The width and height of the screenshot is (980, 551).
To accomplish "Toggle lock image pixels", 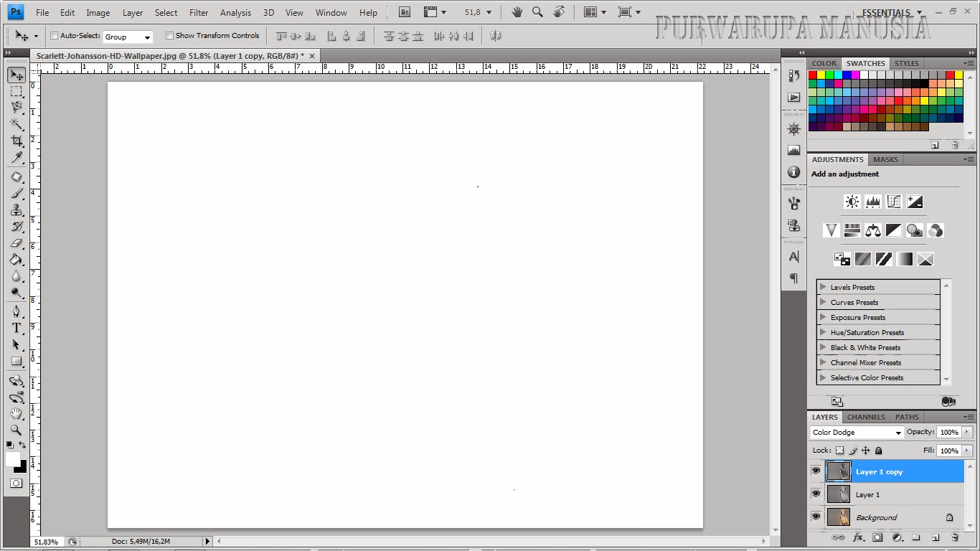I will pyautogui.click(x=853, y=451).
